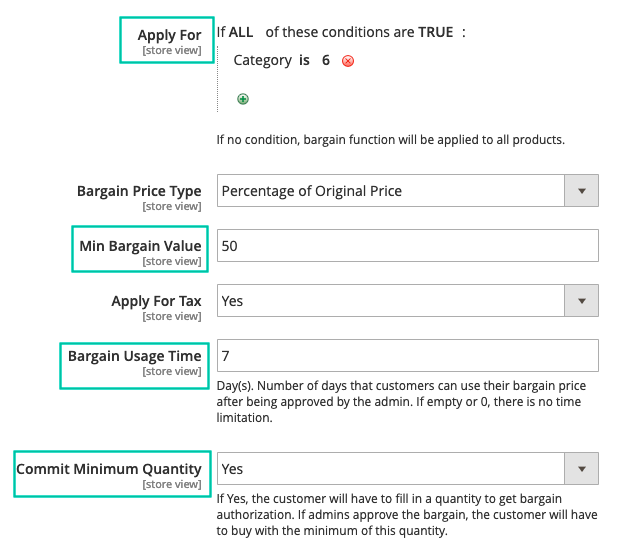Open the Commit Minimum Quantity Yes select

click(408, 469)
